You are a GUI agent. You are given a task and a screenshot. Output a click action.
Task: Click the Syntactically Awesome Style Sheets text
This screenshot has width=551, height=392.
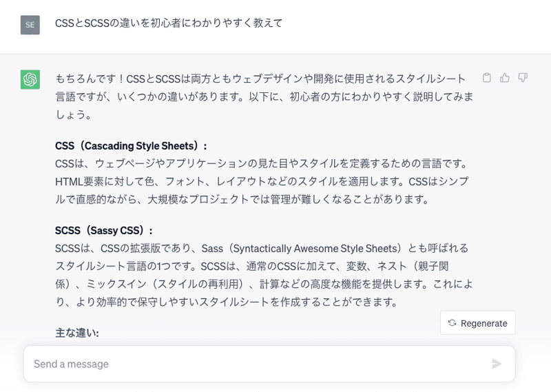pyautogui.click(x=315, y=249)
